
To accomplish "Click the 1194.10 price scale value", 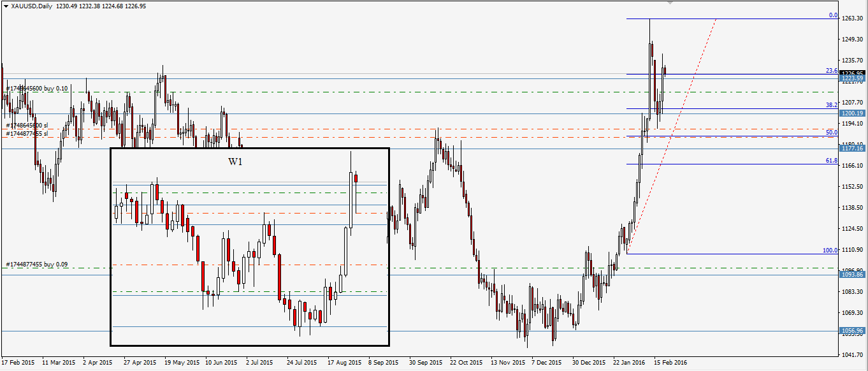I will [x=853, y=123].
